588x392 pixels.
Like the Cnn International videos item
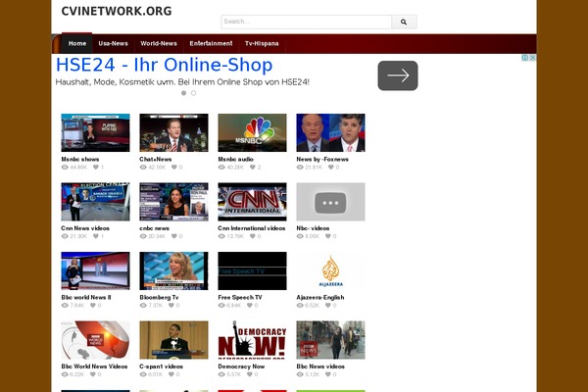(x=253, y=236)
